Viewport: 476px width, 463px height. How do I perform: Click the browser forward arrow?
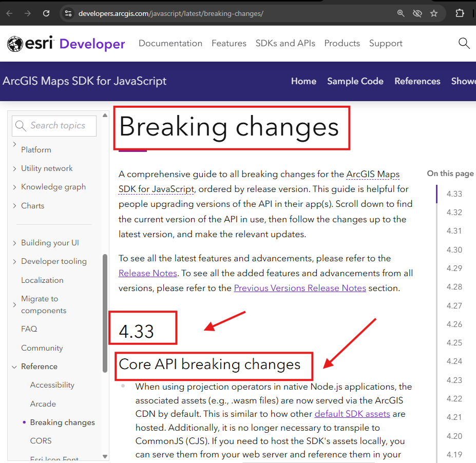pyautogui.click(x=28, y=13)
